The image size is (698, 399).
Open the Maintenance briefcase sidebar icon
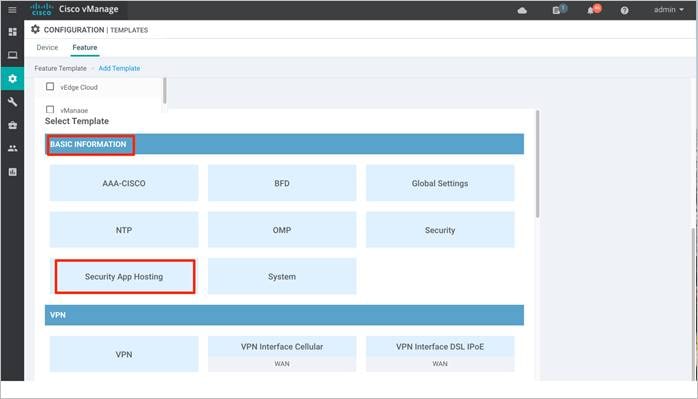pyautogui.click(x=12, y=125)
